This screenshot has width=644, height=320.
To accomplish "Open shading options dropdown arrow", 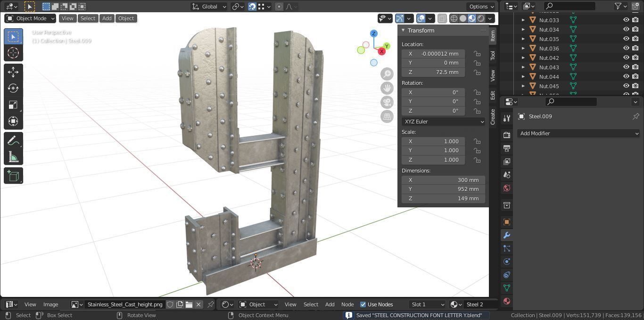I will tap(490, 18).
